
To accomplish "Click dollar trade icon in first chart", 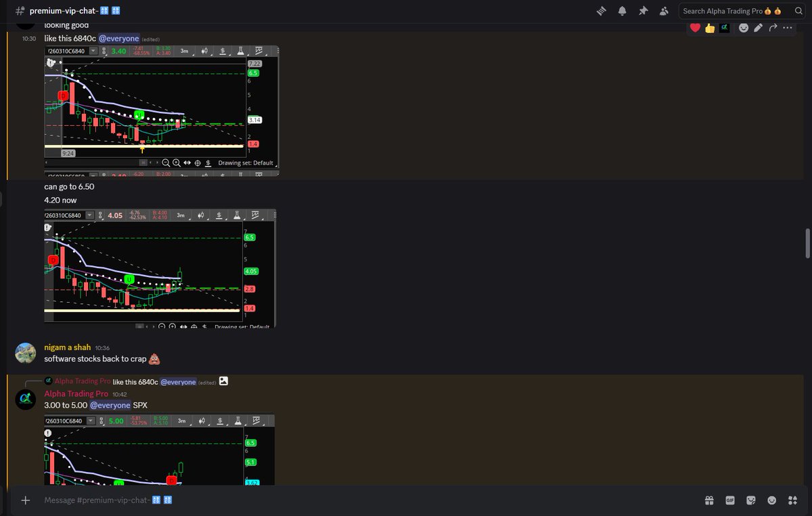I will [221, 51].
